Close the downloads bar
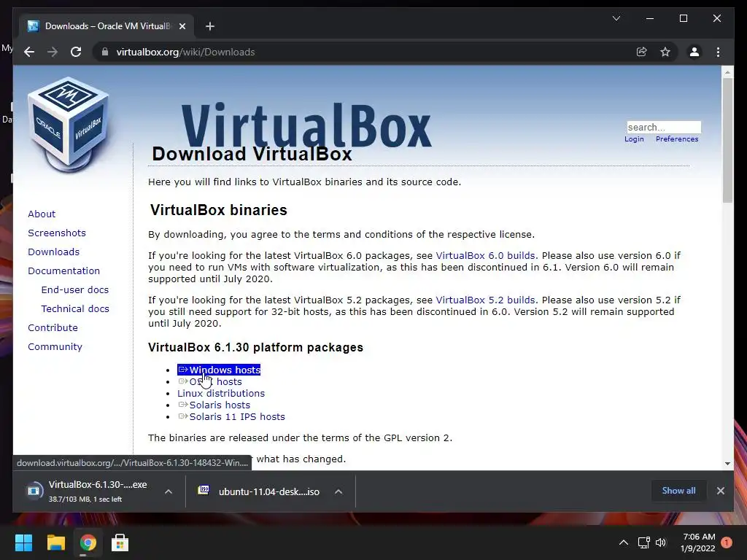The image size is (747, 560). pyautogui.click(x=720, y=491)
